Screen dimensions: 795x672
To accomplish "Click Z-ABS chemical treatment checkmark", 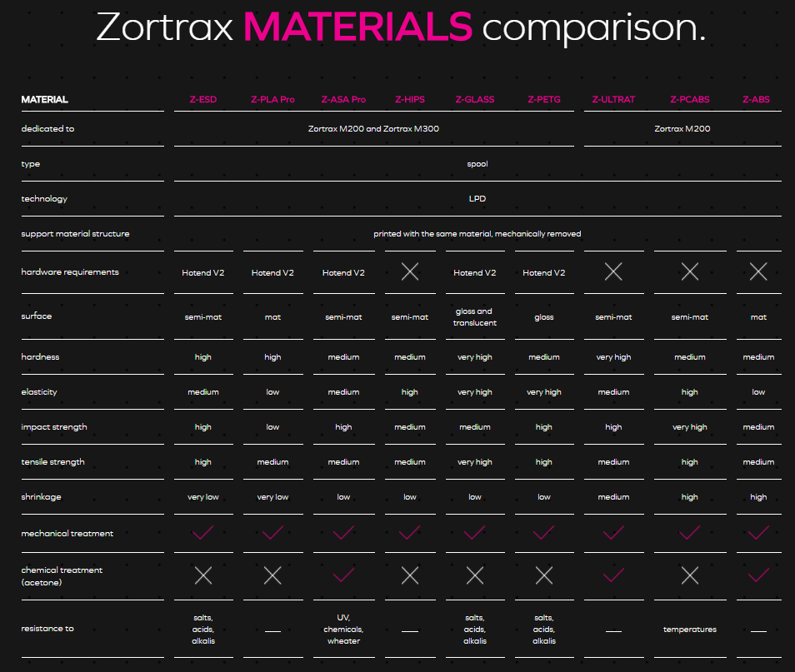I will pos(758,575).
